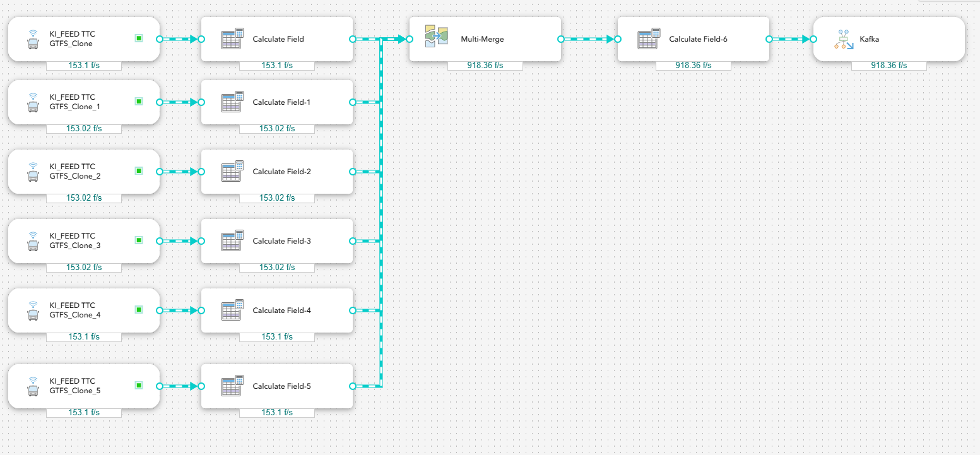Click the table calculator icon of Calculate Field-5

[x=232, y=386]
